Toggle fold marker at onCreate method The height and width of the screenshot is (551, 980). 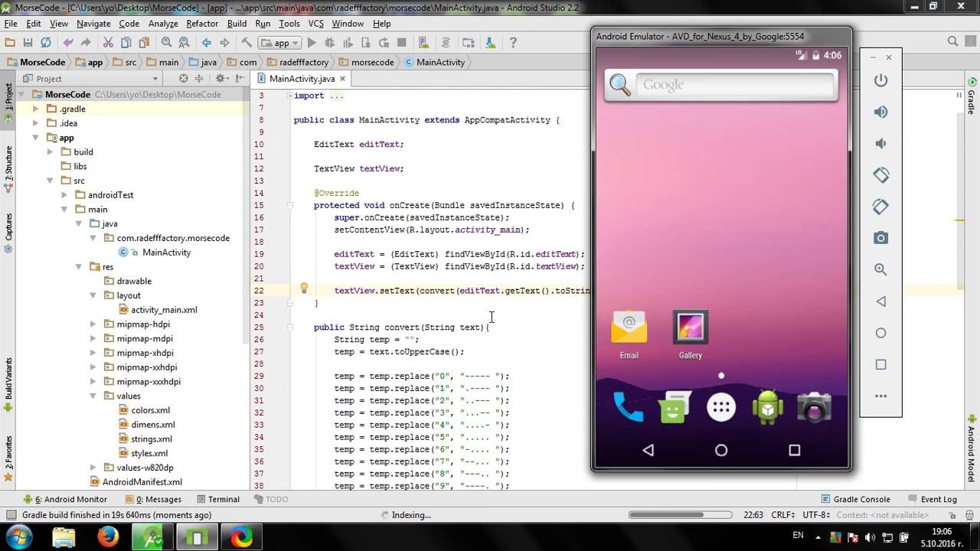click(290, 205)
